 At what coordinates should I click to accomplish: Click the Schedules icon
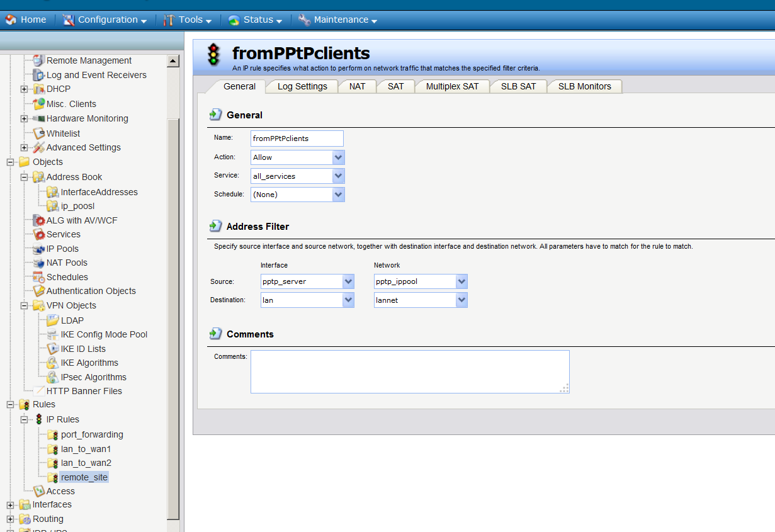(x=38, y=277)
